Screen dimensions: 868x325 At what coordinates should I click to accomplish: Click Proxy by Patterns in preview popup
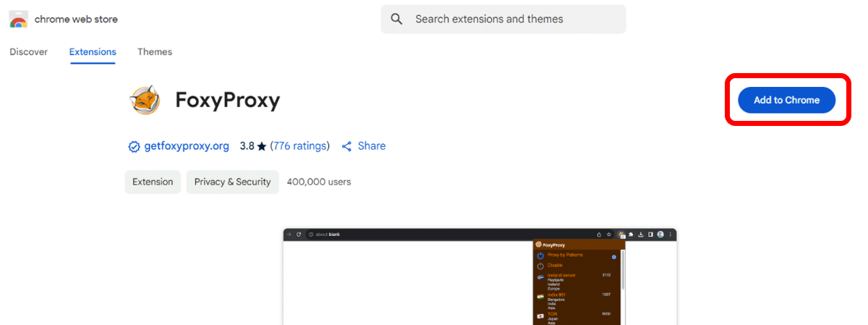click(565, 256)
